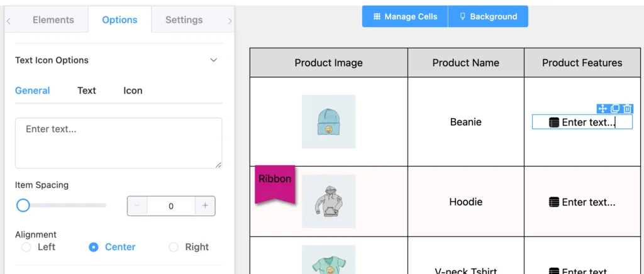The width and height of the screenshot is (644, 274).
Task: Click the list icon in Hoodie features cell
Action: click(553, 202)
